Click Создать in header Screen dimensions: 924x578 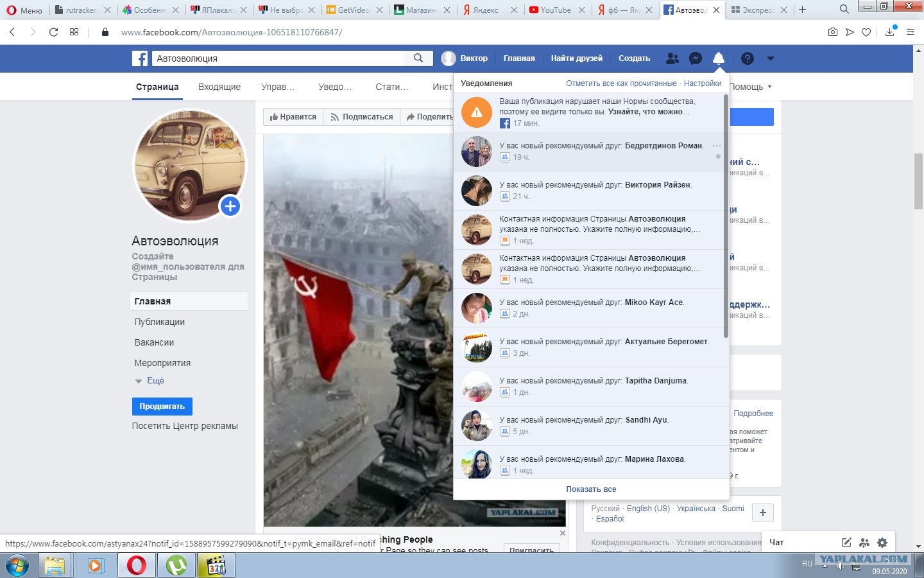pos(635,58)
